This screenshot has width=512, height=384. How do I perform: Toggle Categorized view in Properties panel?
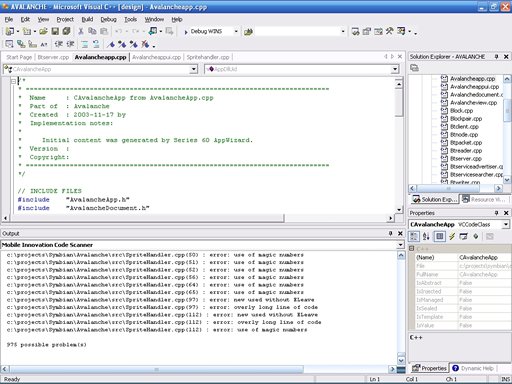[414, 236]
